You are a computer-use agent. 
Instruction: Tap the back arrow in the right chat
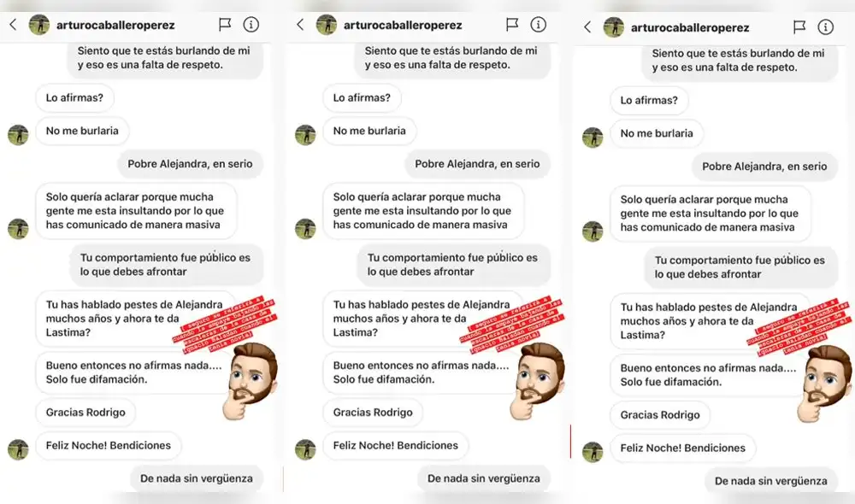click(x=587, y=27)
